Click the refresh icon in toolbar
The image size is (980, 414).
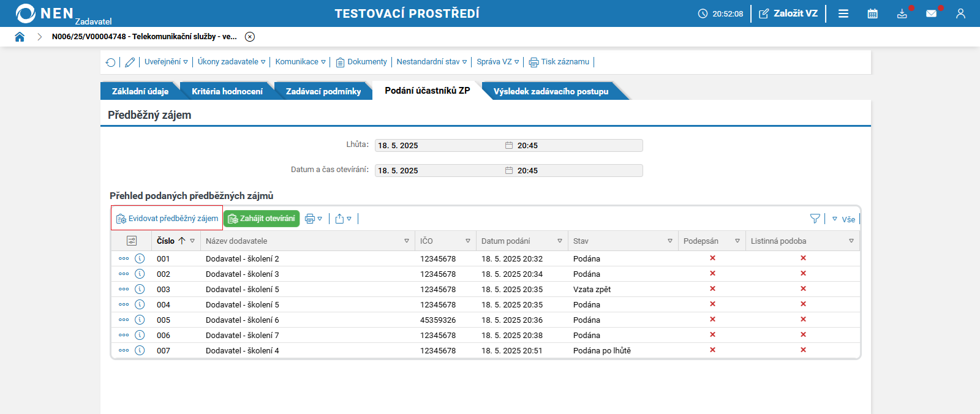[110, 62]
